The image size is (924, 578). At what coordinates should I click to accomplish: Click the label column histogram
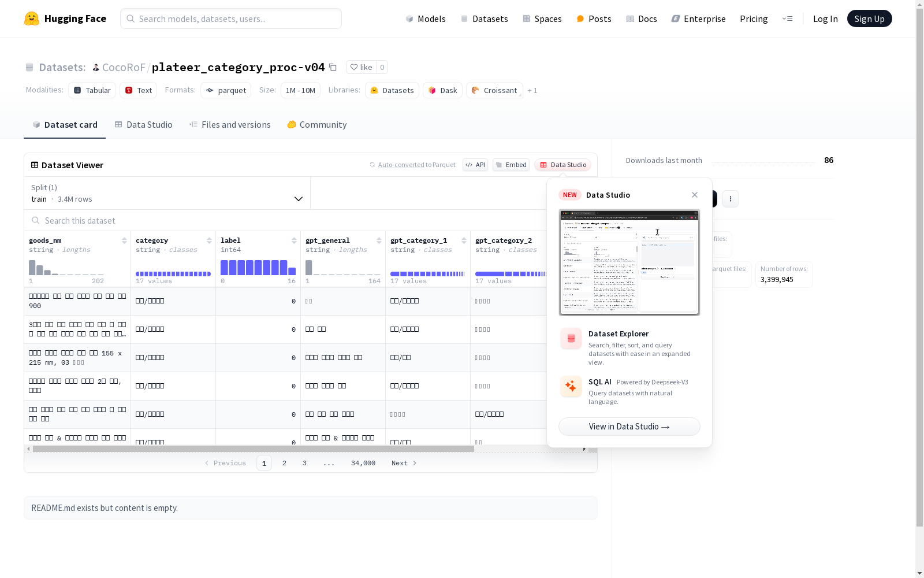click(x=258, y=267)
